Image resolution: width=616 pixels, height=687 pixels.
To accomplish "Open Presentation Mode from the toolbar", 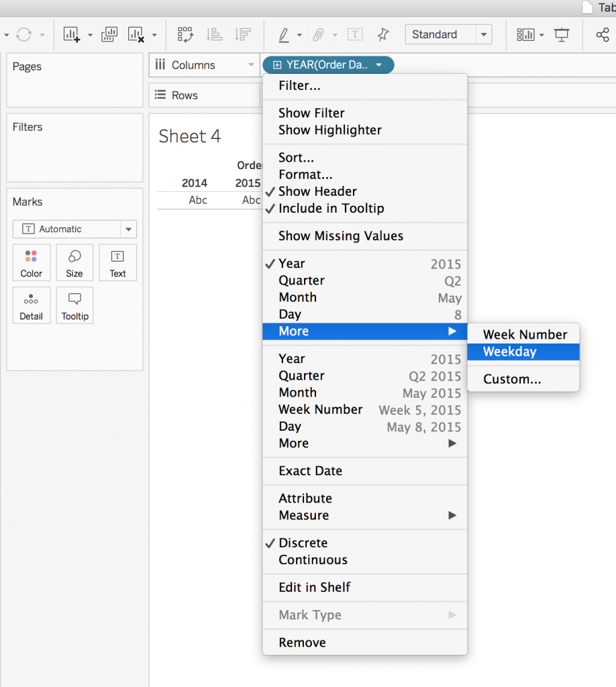I will 562,34.
